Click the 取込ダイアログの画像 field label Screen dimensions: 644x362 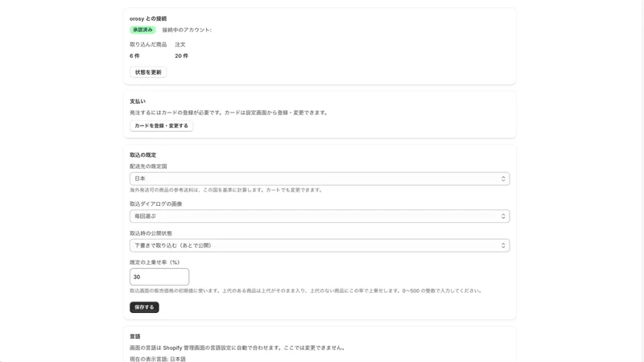coord(156,204)
